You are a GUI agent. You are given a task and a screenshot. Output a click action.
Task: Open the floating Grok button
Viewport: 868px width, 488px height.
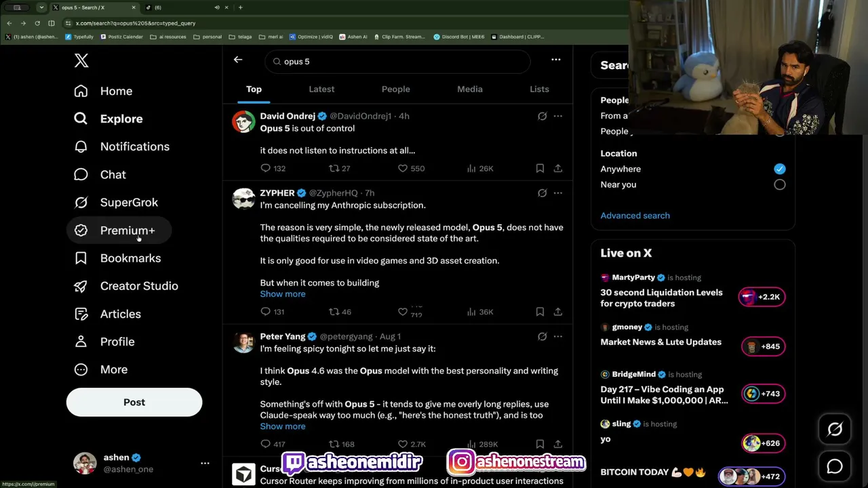tap(835, 429)
